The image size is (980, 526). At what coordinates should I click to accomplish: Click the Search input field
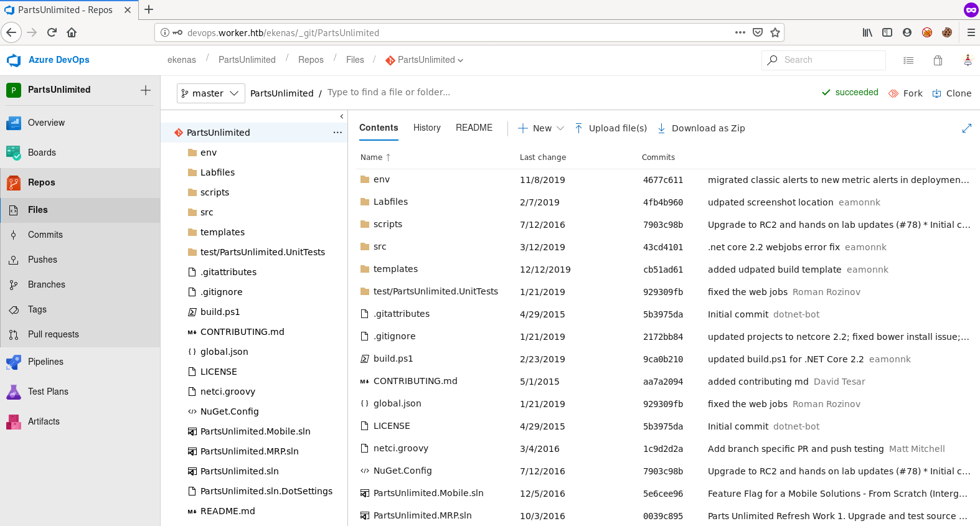pyautogui.click(x=831, y=60)
